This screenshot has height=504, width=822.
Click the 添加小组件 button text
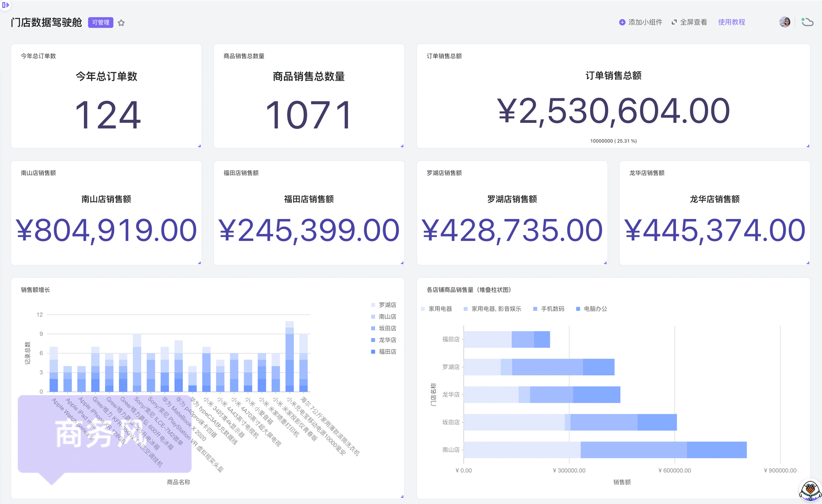point(645,22)
